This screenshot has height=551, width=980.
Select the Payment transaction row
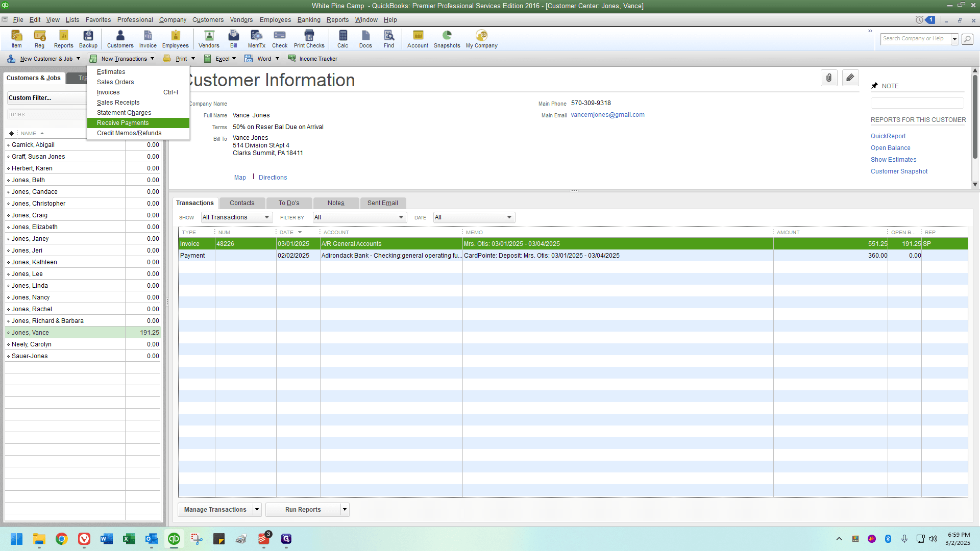[573, 256]
